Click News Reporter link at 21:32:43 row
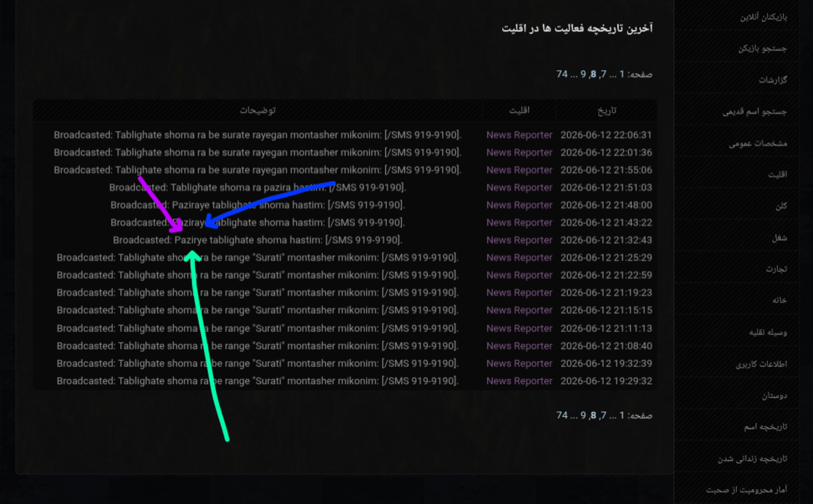 click(x=519, y=240)
